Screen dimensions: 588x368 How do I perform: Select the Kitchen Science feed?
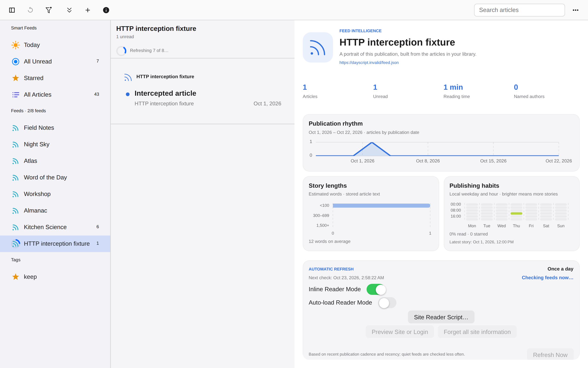[x=55, y=227]
